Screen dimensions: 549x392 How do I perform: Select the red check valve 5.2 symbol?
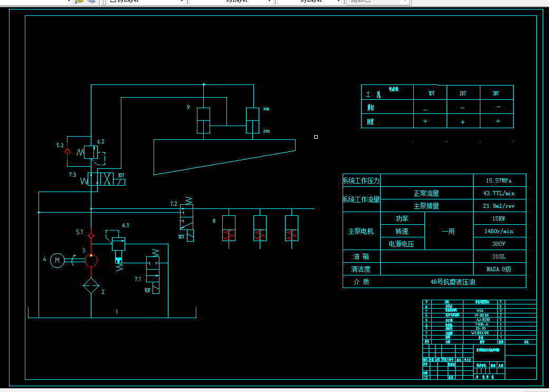(x=67, y=152)
